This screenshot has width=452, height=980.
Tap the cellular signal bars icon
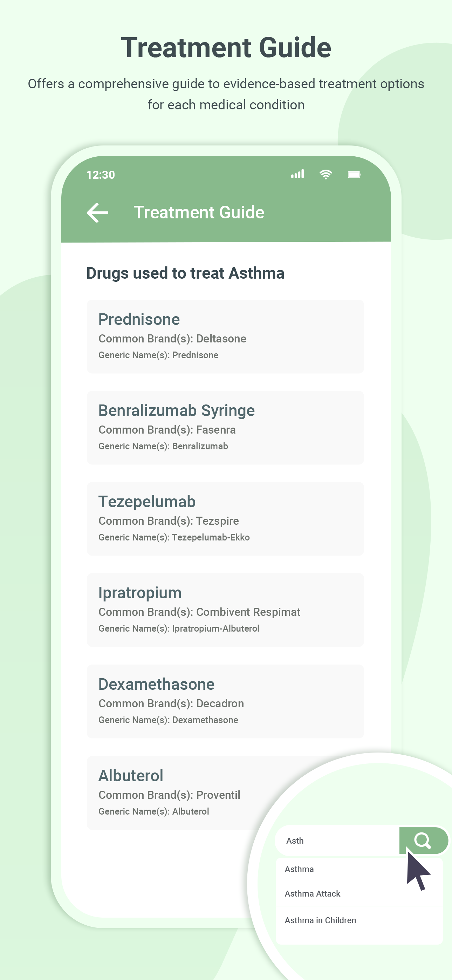[x=297, y=174]
